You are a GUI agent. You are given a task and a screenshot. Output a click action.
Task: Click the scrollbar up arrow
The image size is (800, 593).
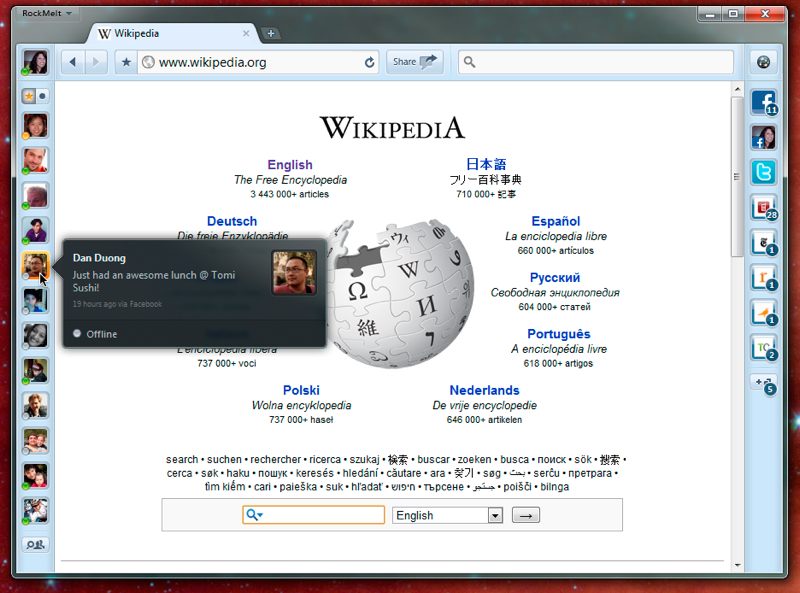(x=737, y=89)
